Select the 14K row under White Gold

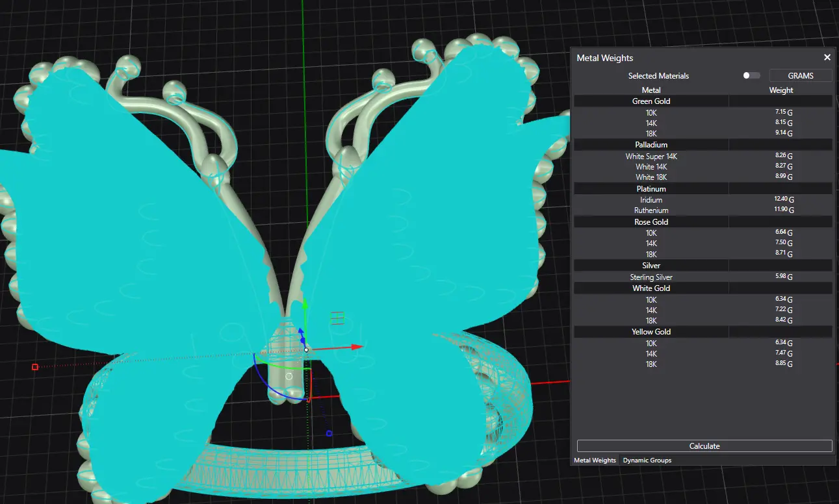703,310
